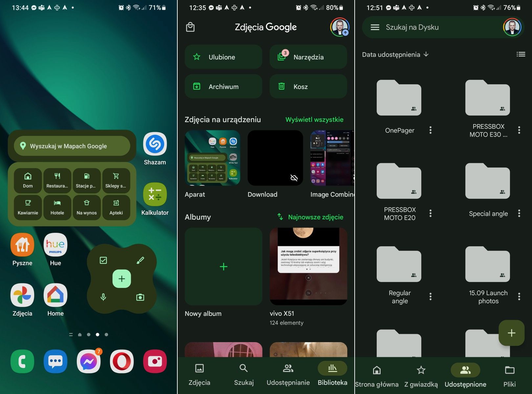Screen dimensions: 532x394
Task: Open the Shazam app
Action: pos(155,144)
